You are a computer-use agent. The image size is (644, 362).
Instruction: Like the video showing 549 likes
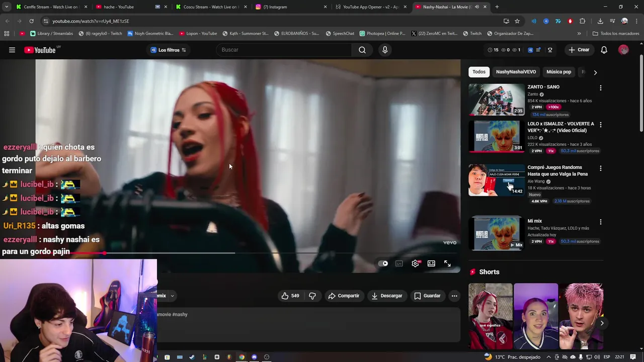tap(290, 296)
